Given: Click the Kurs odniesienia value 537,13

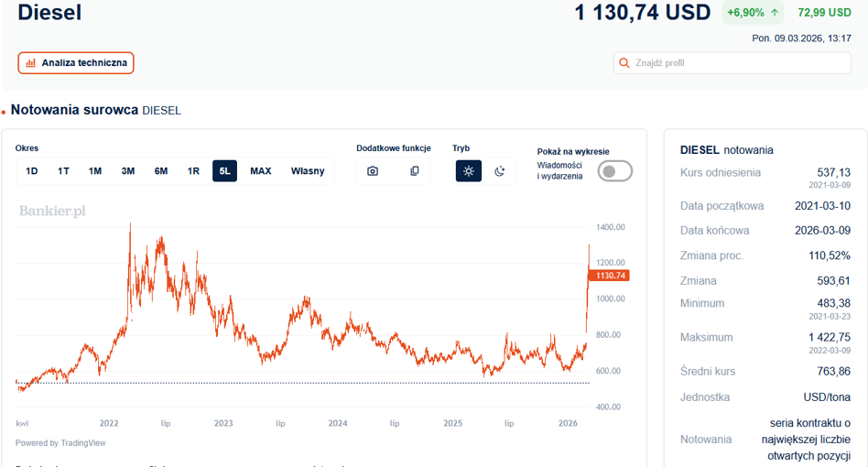Looking at the screenshot, I should point(834,173).
